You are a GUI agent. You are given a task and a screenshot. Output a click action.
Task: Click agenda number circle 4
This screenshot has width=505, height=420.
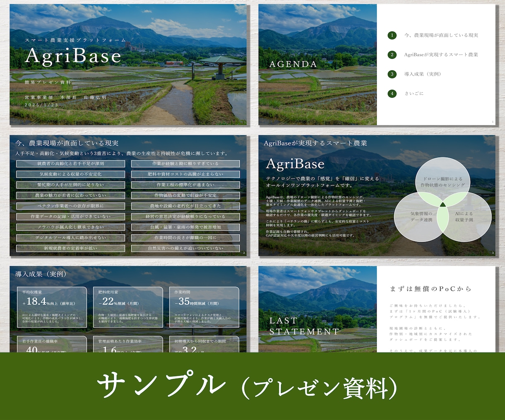coord(392,94)
